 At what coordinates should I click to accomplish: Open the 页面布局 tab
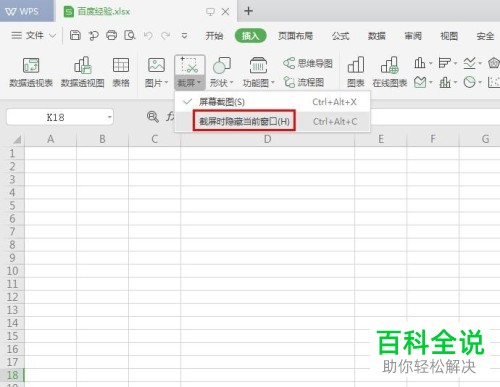point(295,36)
